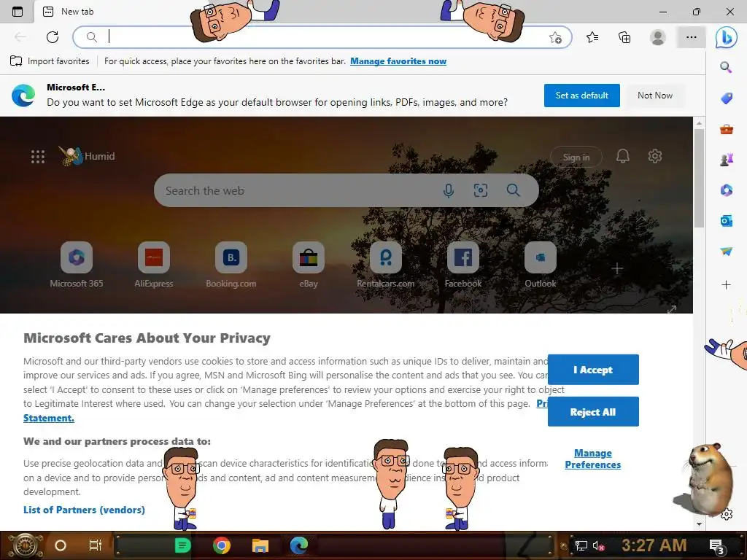Screen dimensions: 747x560
Task: Open the sidebar Shopping tag icon
Action: click(x=726, y=98)
